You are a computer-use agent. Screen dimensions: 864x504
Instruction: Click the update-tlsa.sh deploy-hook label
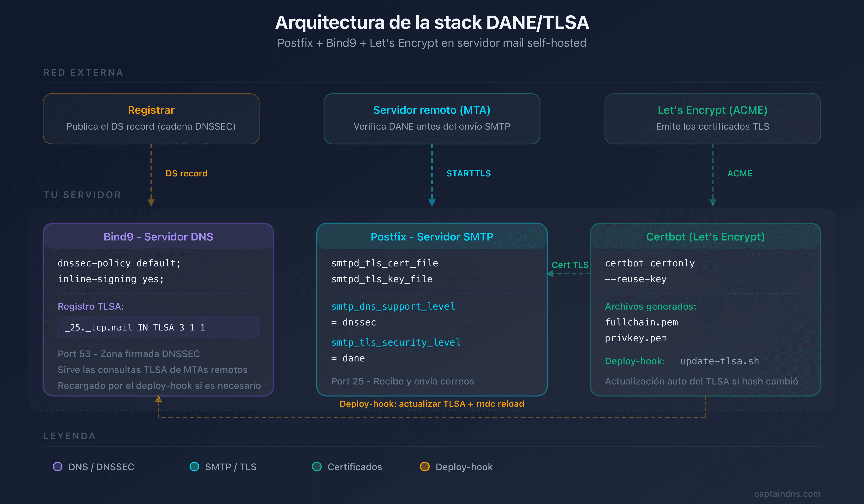pos(720,361)
